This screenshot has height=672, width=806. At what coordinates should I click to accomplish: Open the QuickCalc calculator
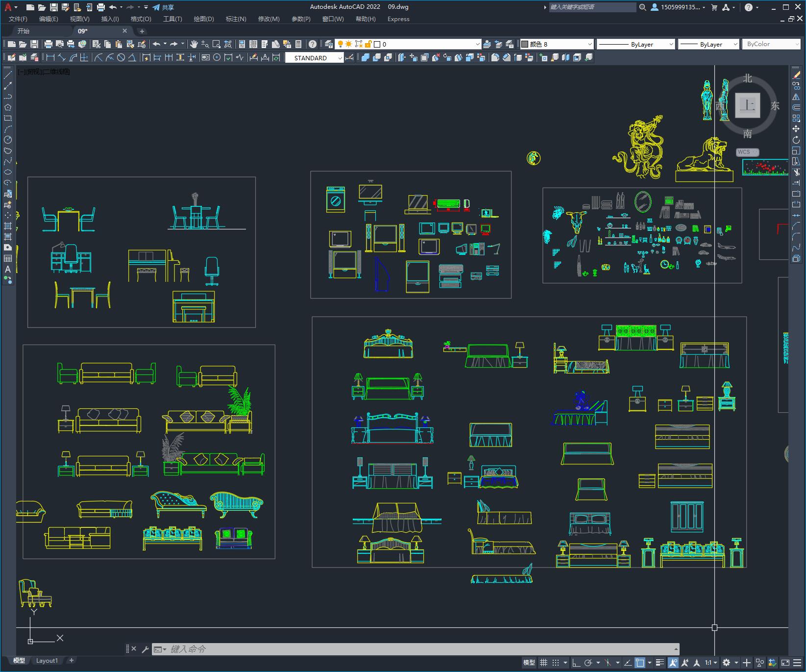298,44
